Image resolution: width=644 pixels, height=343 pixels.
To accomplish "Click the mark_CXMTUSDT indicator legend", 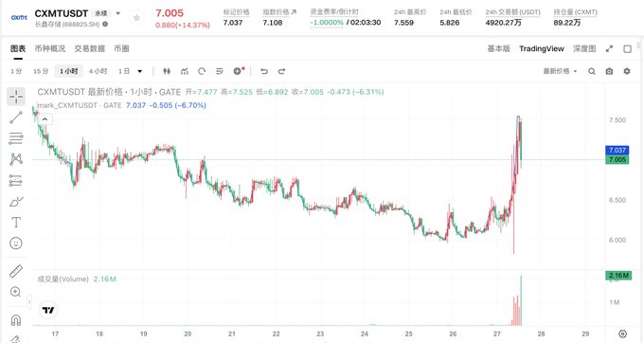I will click(x=80, y=105).
